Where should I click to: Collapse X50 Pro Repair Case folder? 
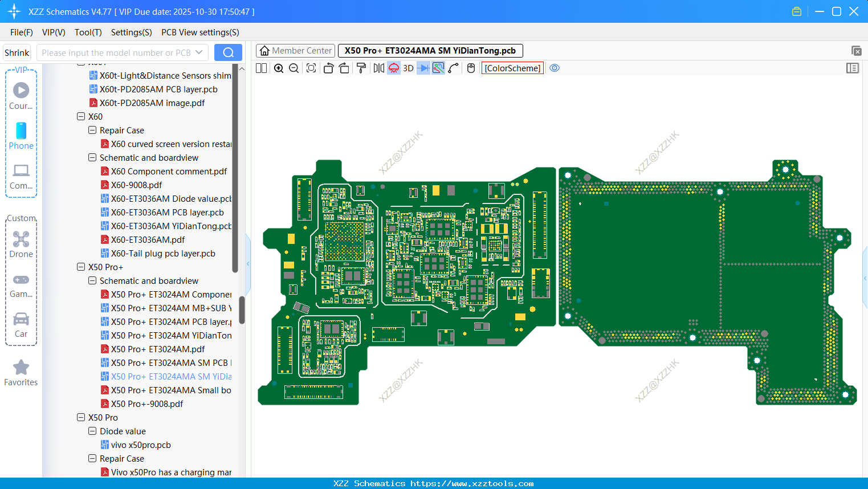[92, 459]
